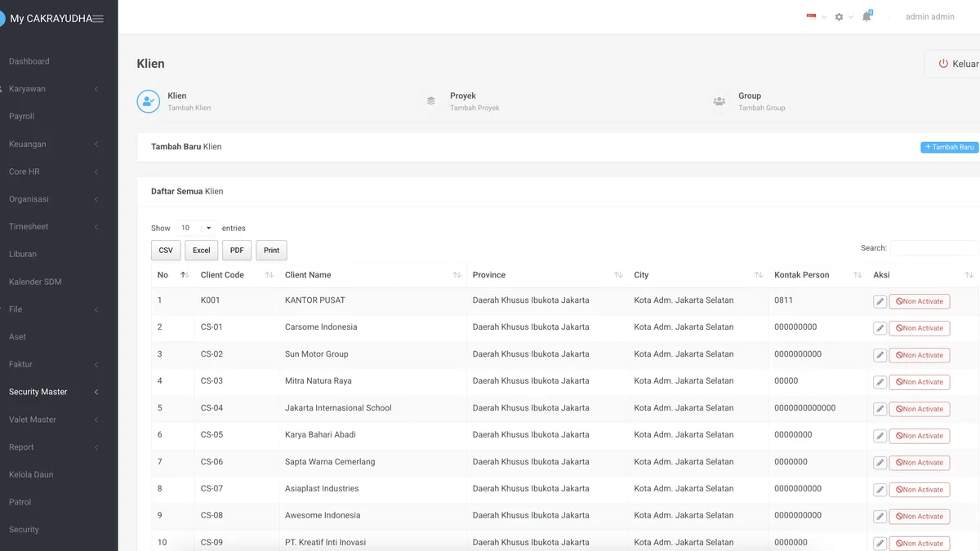
Task: Open Dashboard from the sidebar
Action: coord(29,61)
